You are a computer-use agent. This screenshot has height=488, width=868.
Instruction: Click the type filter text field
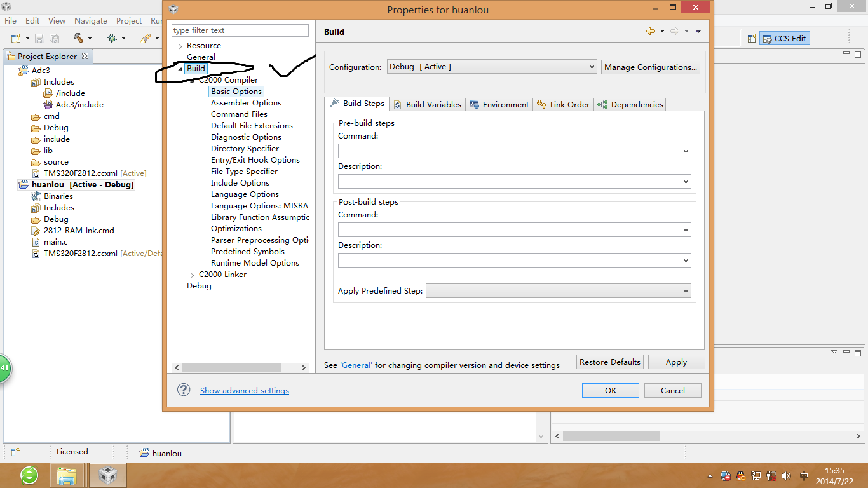[240, 30]
